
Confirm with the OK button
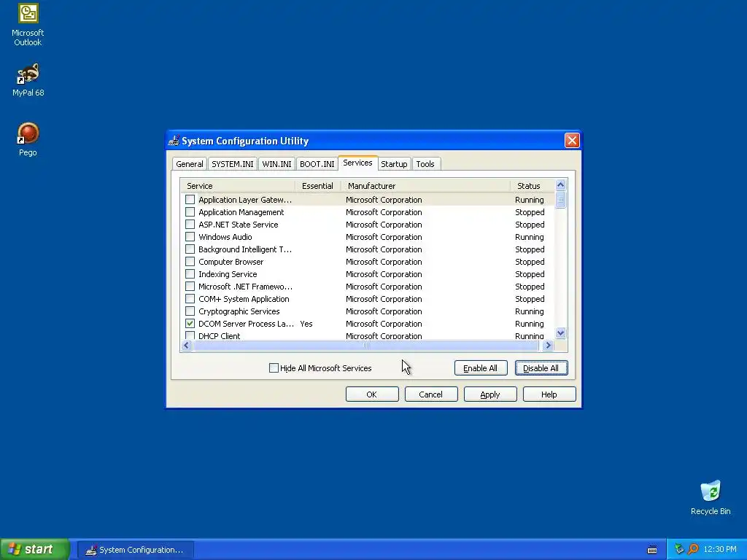[x=372, y=394]
